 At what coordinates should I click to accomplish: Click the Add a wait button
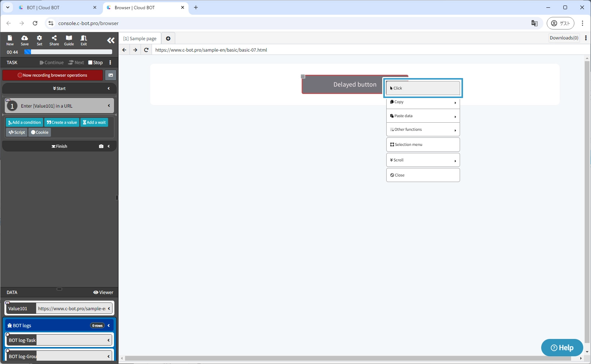pos(94,123)
